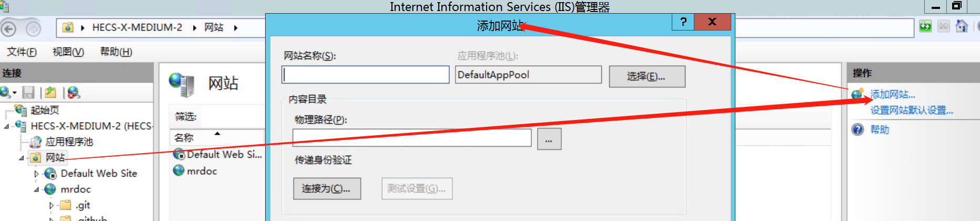Select HECS-X-MEDIUM-2 server node in tree
Viewport: 980px width, 221px height.
pos(92,126)
